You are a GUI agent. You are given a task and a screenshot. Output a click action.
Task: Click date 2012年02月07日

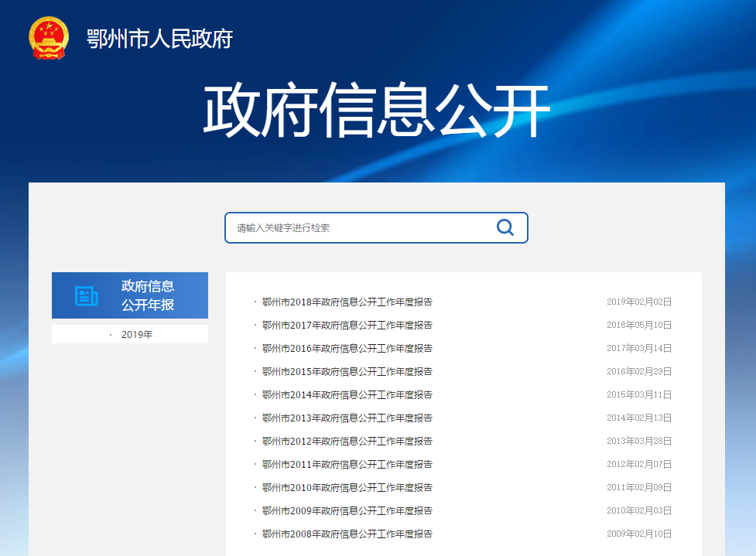pos(639,463)
